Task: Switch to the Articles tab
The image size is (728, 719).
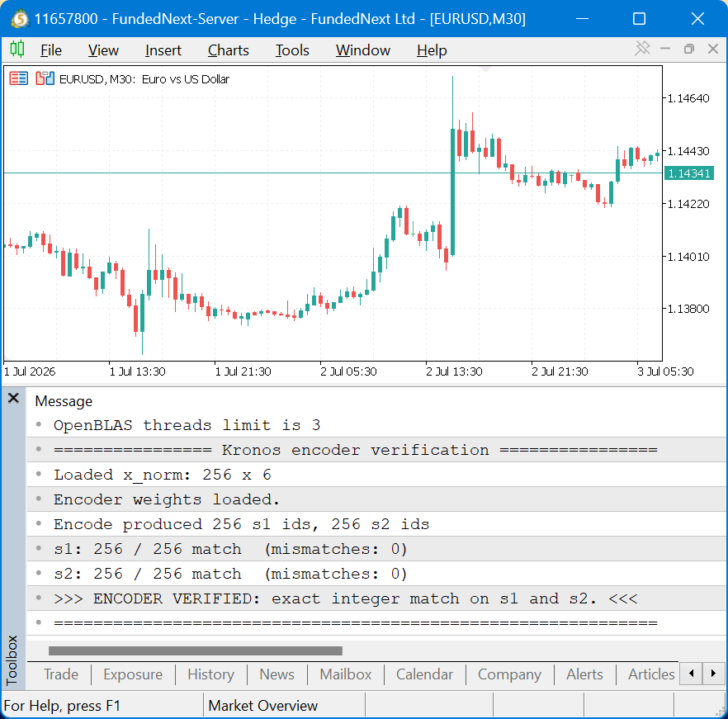Action: (x=651, y=674)
